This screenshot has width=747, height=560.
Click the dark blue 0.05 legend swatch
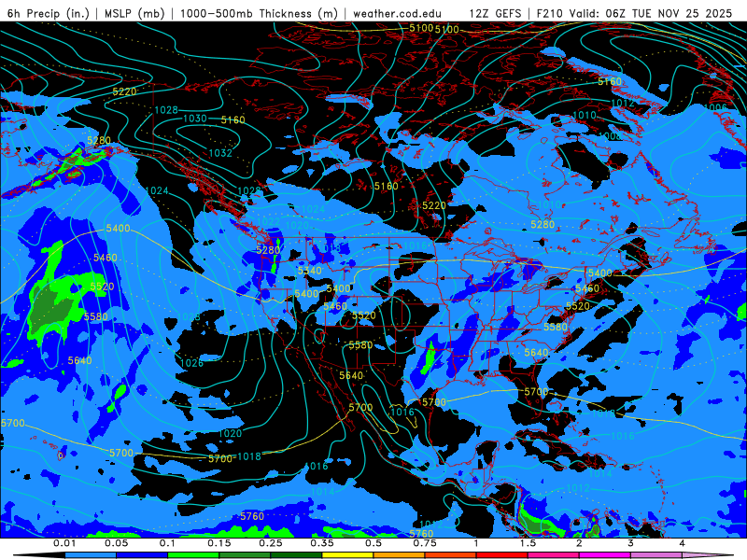tap(142, 555)
